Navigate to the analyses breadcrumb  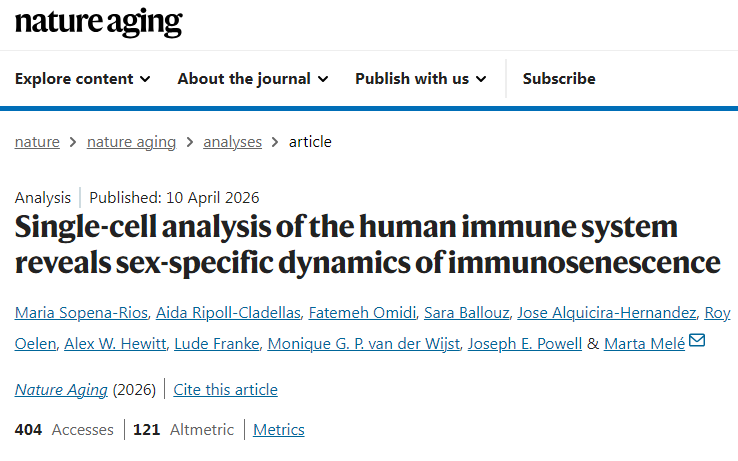point(232,142)
